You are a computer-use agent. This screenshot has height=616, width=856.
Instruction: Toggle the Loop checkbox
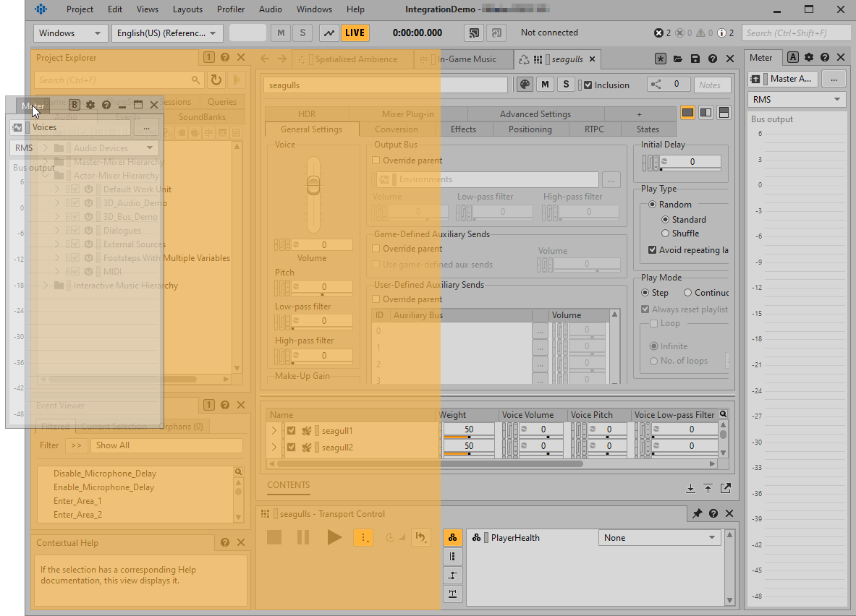point(653,324)
